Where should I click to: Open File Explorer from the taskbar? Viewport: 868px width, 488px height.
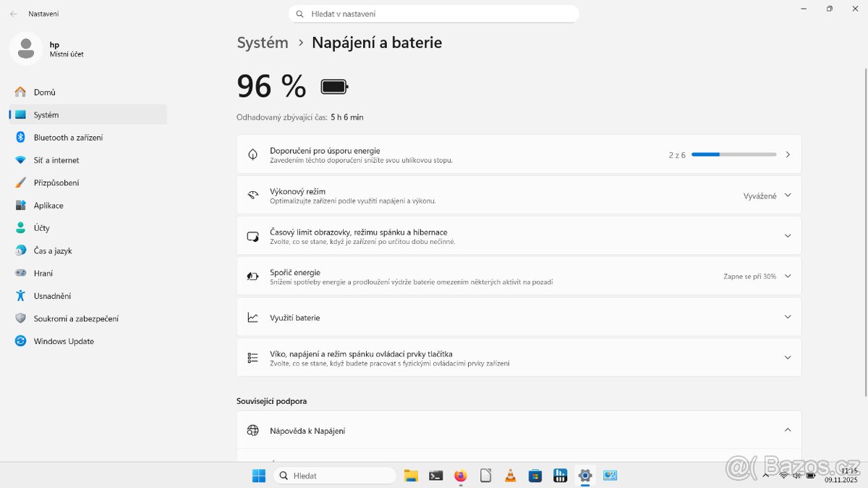coord(411,476)
